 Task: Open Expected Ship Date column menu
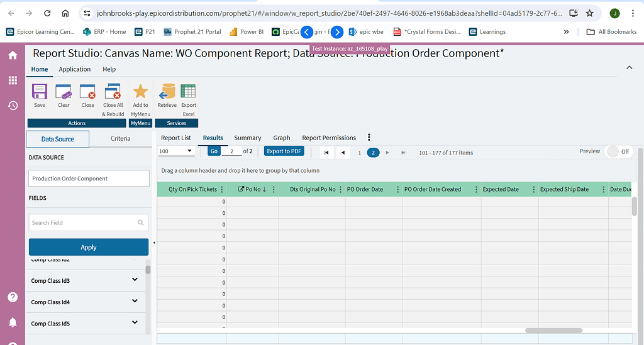click(603, 189)
